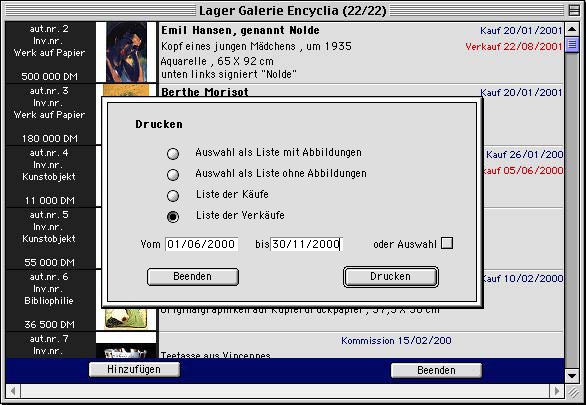Click the horizontal scrollbar right arrow
The width and height of the screenshot is (586, 405).
tap(557, 391)
